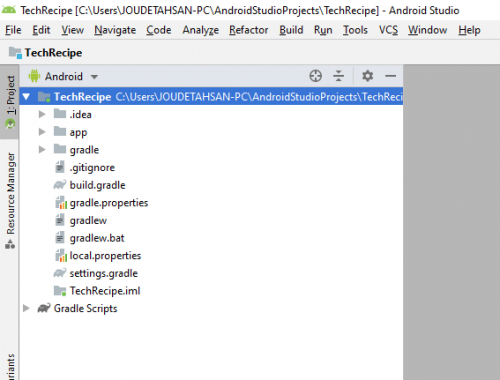The width and height of the screenshot is (500, 380).
Task: Click the .gitignore file icon
Action: pyautogui.click(x=60, y=167)
